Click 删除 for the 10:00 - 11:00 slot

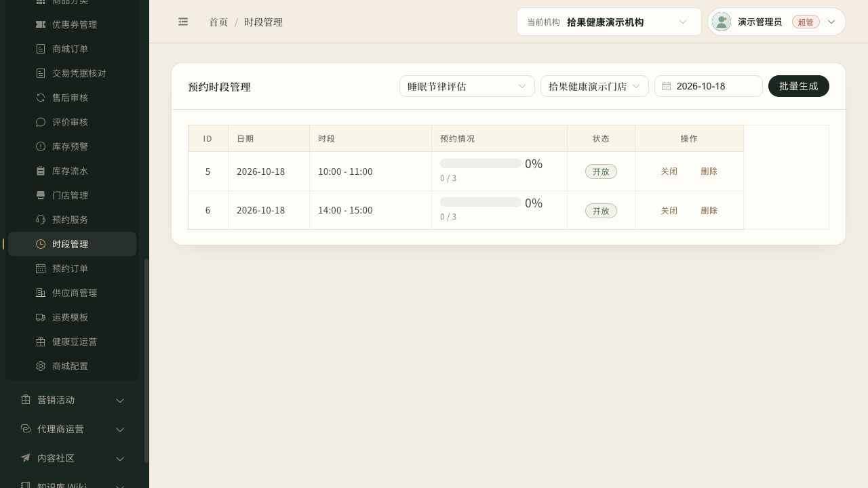click(x=709, y=171)
